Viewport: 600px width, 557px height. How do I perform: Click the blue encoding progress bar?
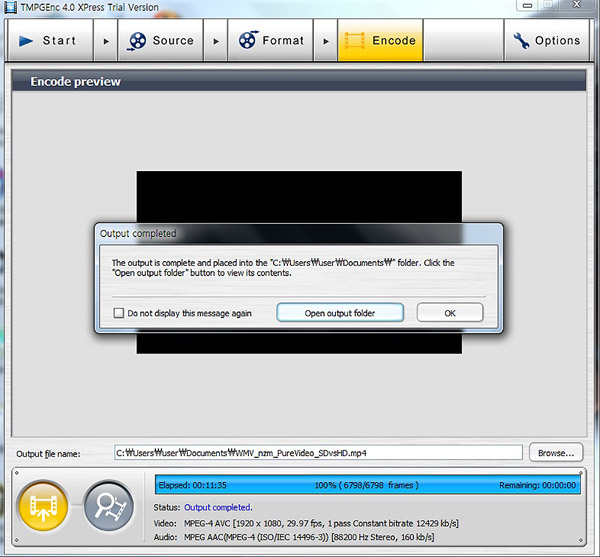[368, 485]
